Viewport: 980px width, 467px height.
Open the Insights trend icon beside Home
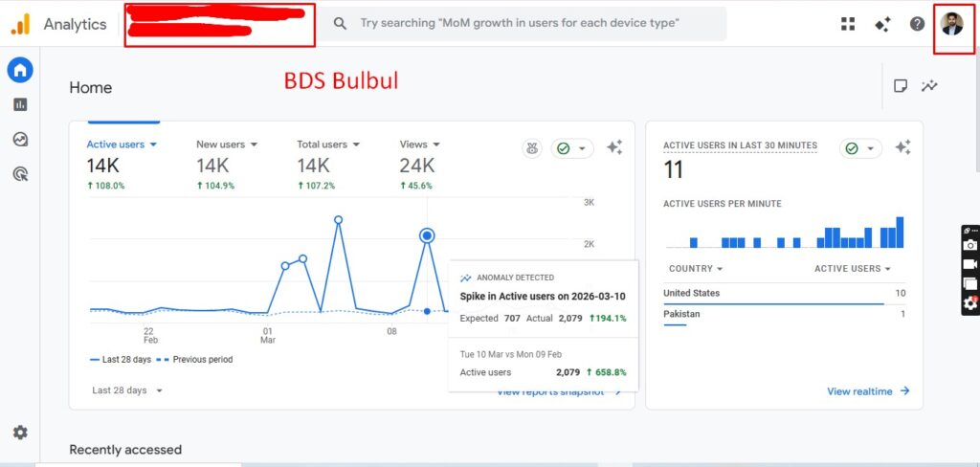pyautogui.click(x=929, y=85)
